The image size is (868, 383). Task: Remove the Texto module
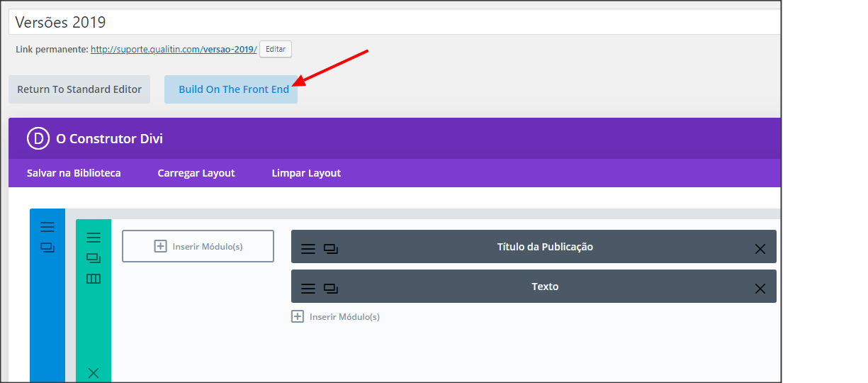click(x=760, y=289)
